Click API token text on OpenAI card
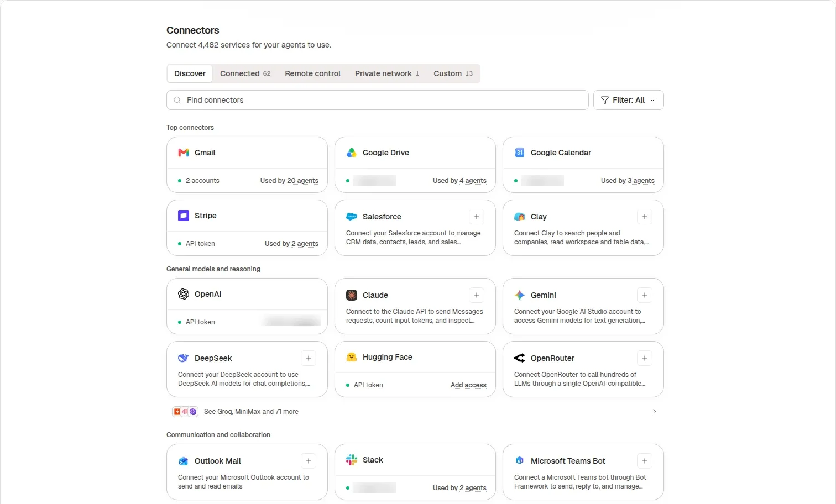Image resolution: width=836 pixels, height=504 pixels. pos(200,322)
